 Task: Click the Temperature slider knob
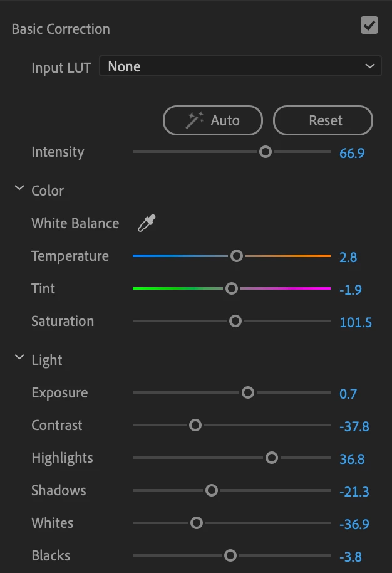pyautogui.click(x=236, y=256)
